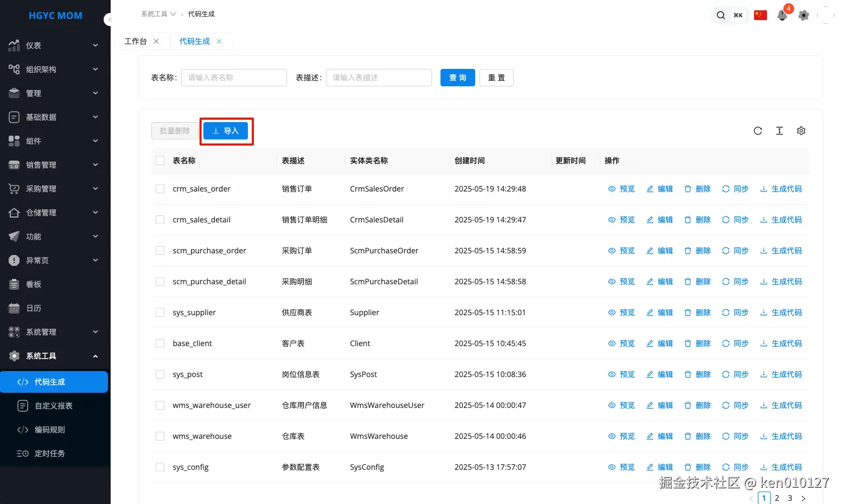
Task: Open 编码规则 in the sidebar
Action: 54,430
